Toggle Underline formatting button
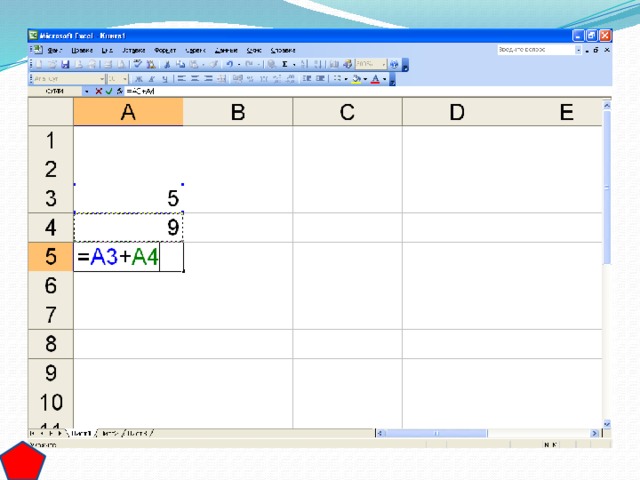This screenshot has height=480, width=640. pos(164,78)
